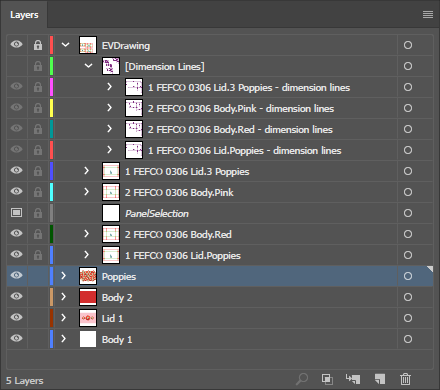
Task: Click target circle of Lid 1 layer
Action: 408,318
